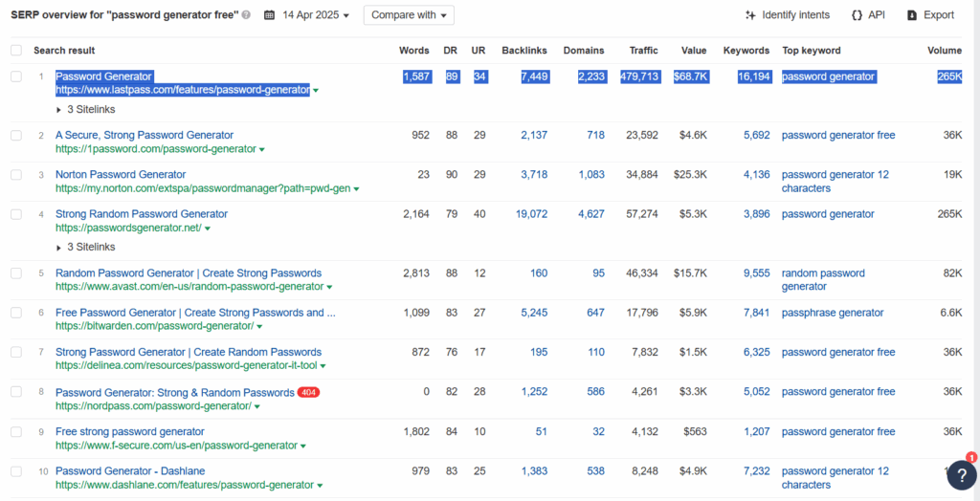Open 'Random Password Generator | Create Strong Passwords' link
The width and height of the screenshot is (980, 501).
189,273
